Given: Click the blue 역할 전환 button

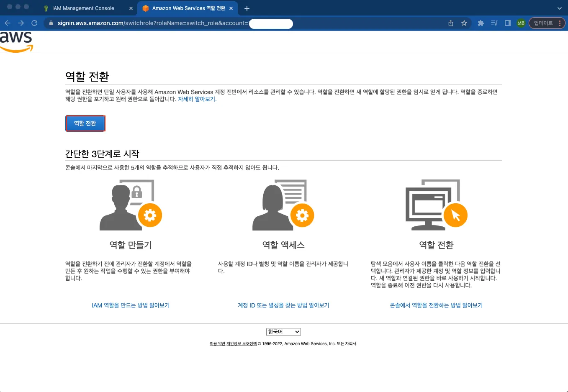Looking at the screenshot, I should pos(85,123).
